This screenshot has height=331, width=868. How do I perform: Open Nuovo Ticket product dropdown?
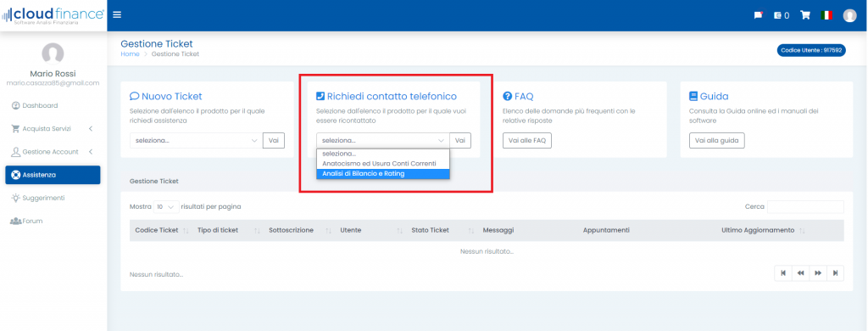[x=196, y=141]
